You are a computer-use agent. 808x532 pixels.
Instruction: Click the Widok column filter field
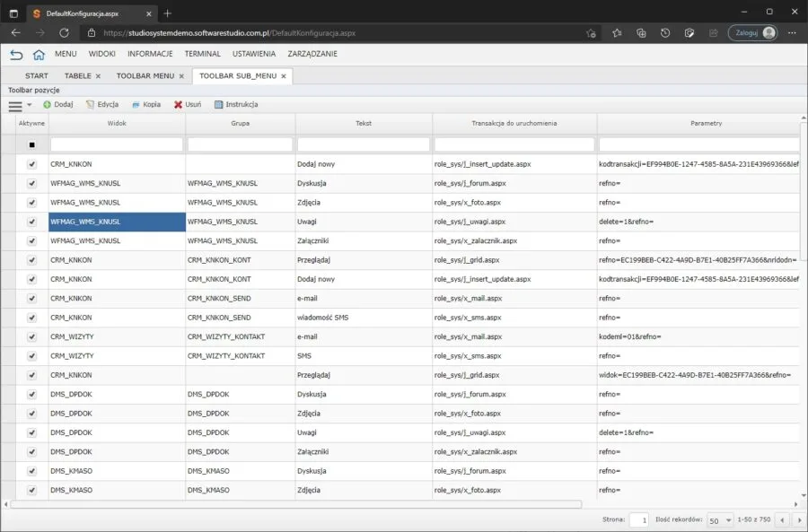tap(117, 144)
